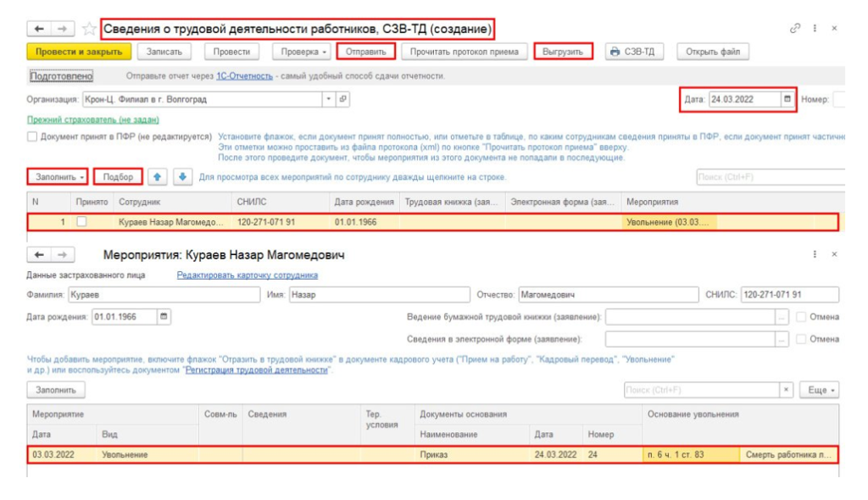Viewport: 868px width, 500px height.
Task: Open three-dot menu of main document window
Action: click(x=815, y=28)
